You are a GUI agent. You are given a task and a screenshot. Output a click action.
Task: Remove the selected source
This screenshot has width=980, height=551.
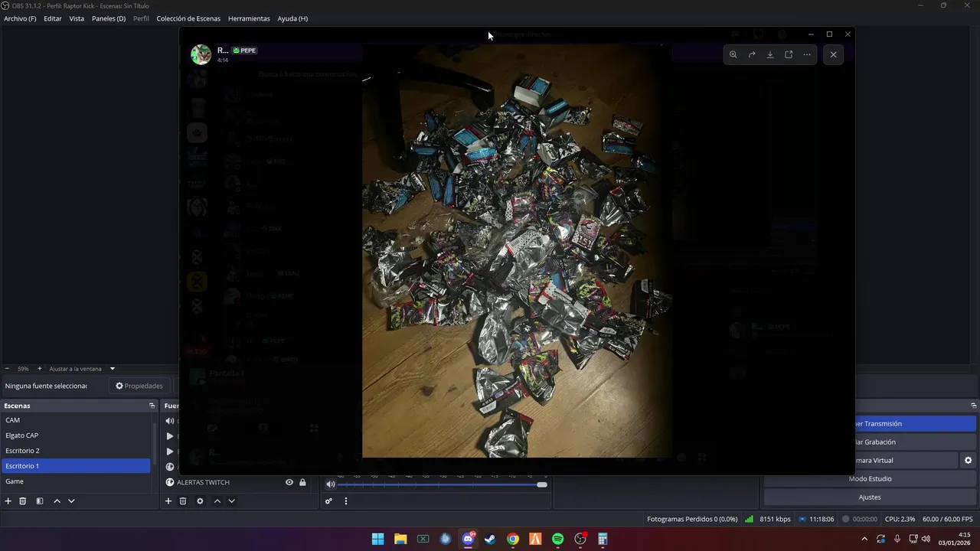(183, 501)
